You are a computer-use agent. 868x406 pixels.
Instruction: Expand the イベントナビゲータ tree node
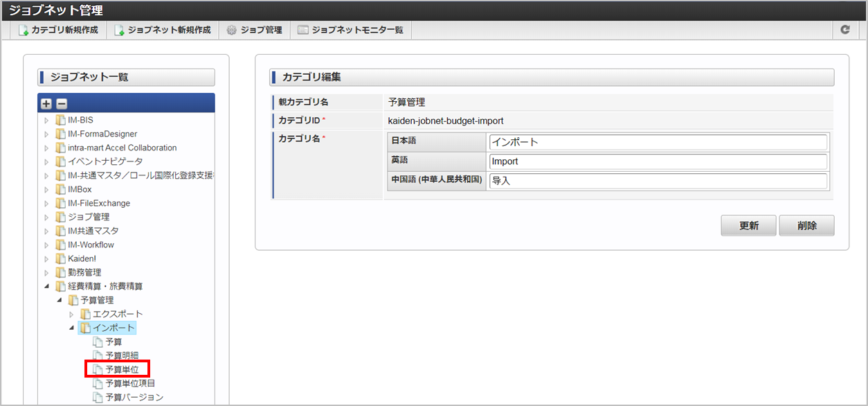pos(46,161)
